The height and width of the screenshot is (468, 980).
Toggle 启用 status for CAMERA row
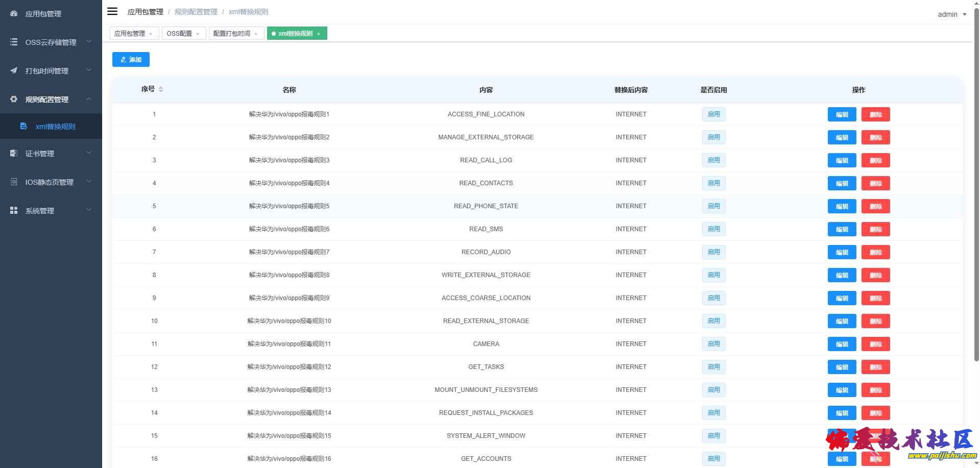coord(713,344)
